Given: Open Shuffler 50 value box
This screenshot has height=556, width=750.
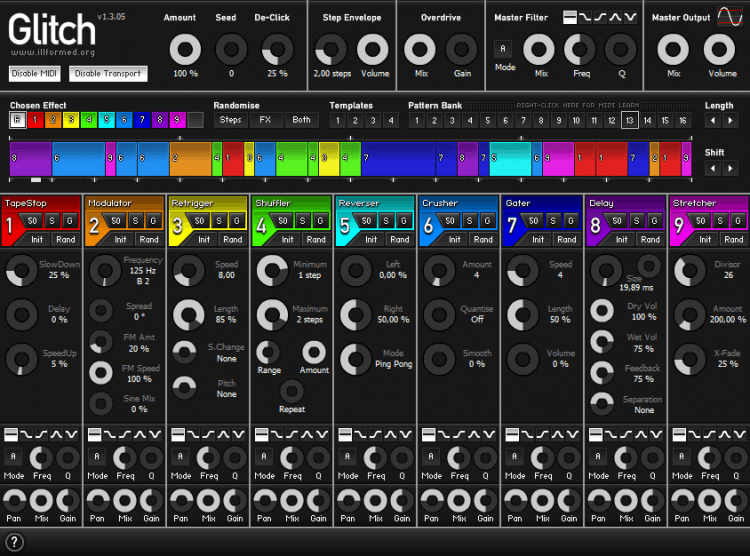Looking at the screenshot, I should 283,221.
